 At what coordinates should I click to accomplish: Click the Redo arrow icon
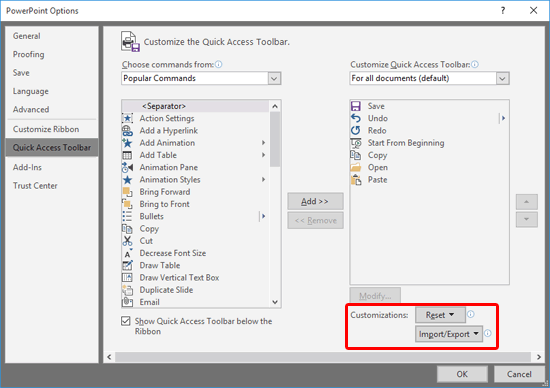[x=356, y=131]
